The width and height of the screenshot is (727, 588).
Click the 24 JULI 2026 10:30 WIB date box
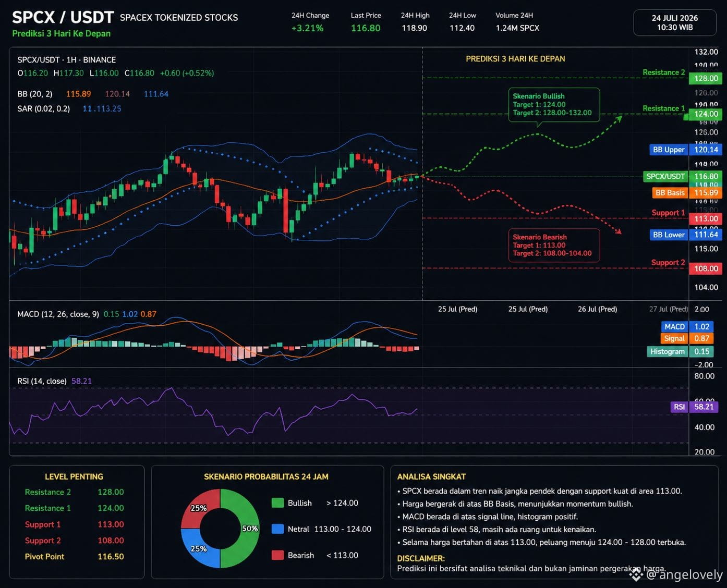tap(675, 22)
